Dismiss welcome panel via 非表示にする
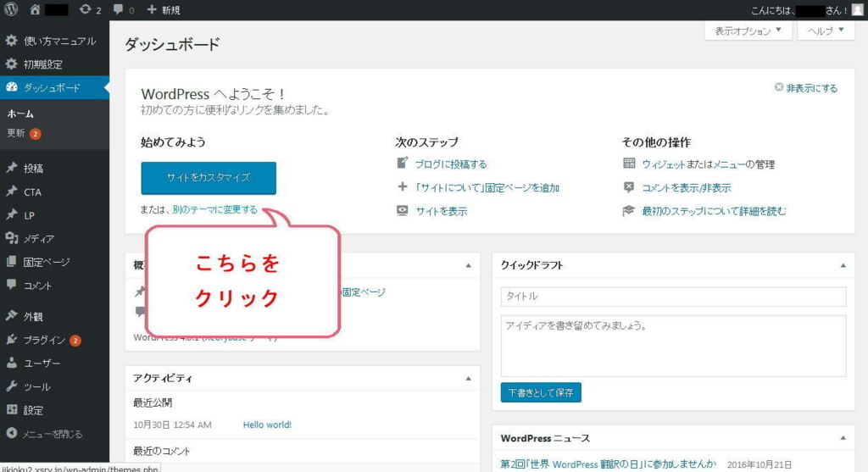868x472 pixels. pos(806,88)
